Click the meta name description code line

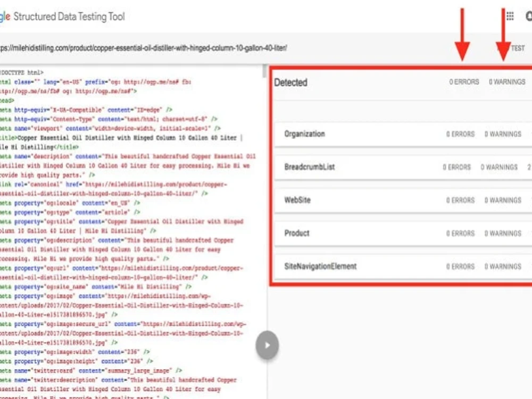click(x=128, y=165)
